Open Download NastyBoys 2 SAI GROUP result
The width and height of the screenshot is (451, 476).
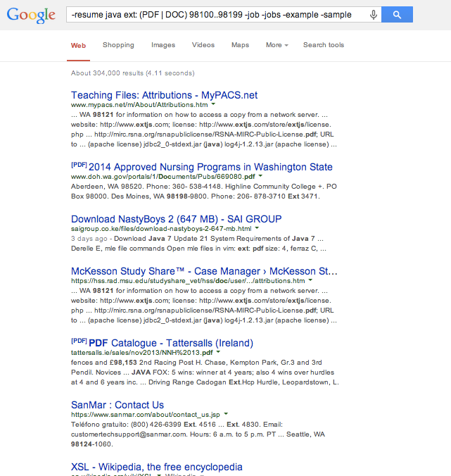[x=176, y=219]
